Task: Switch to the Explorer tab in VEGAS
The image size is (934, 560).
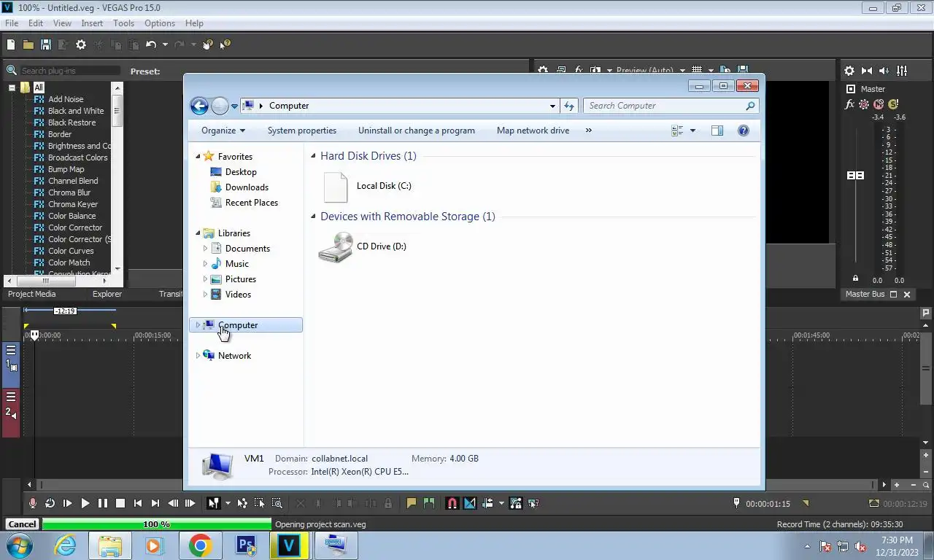Action: [107, 294]
